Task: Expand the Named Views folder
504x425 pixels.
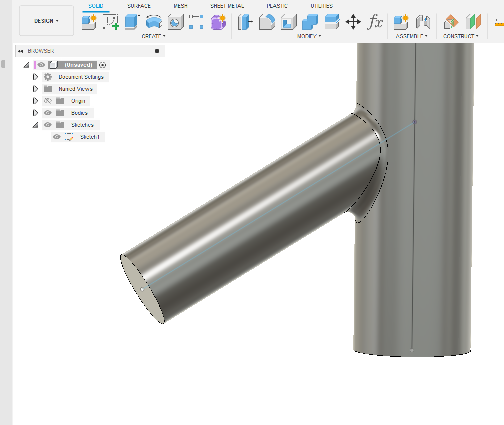Action: click(x=35, y=88)
